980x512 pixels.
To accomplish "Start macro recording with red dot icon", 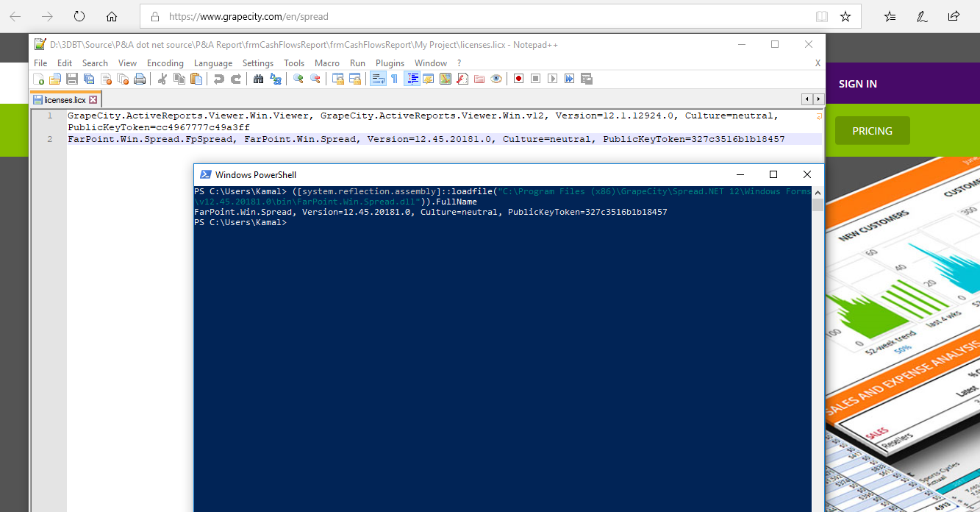I will (x=519, y=79).
